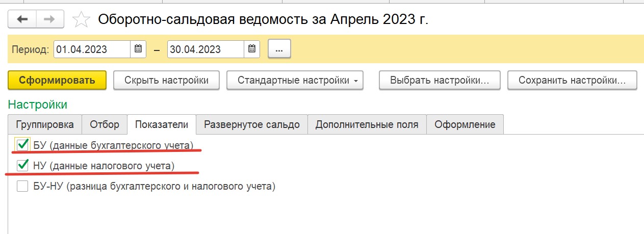Uncheck БУ (данные бухгалтерского учета) checkbox

coord(22,145)
